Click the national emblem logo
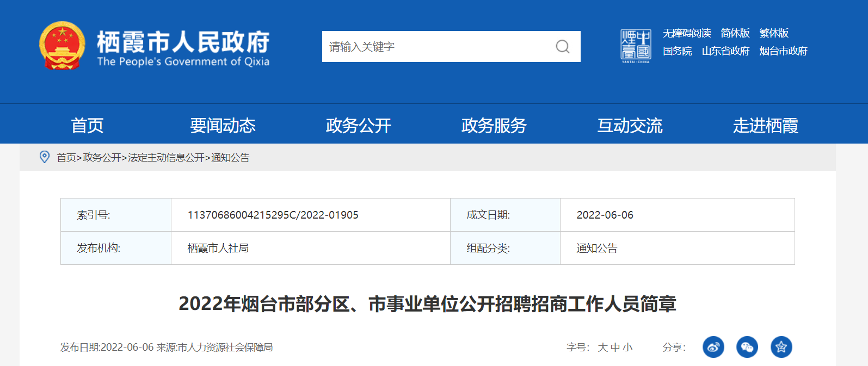Viewport: 868px width, 366px height. (x=62, y=46)
